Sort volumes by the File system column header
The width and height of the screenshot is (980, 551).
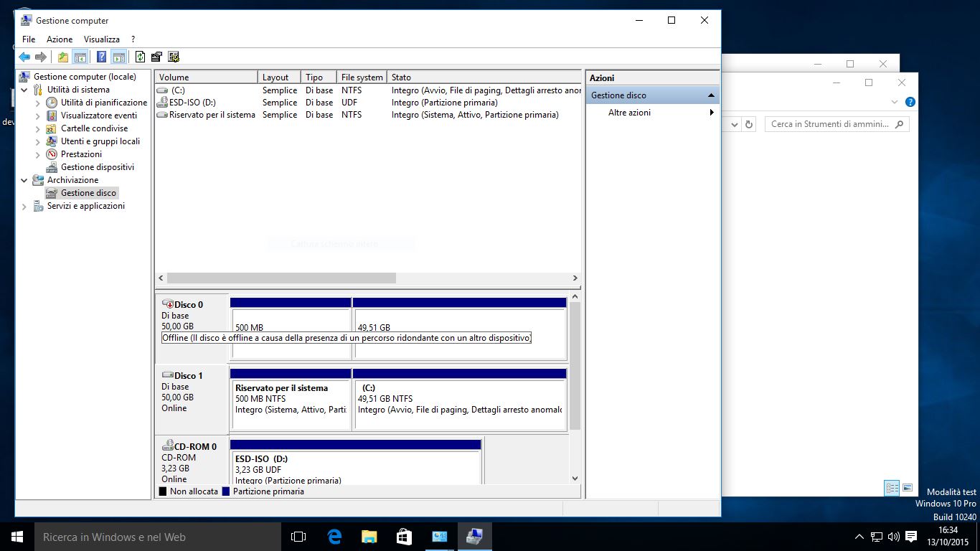tap(362, 77)
